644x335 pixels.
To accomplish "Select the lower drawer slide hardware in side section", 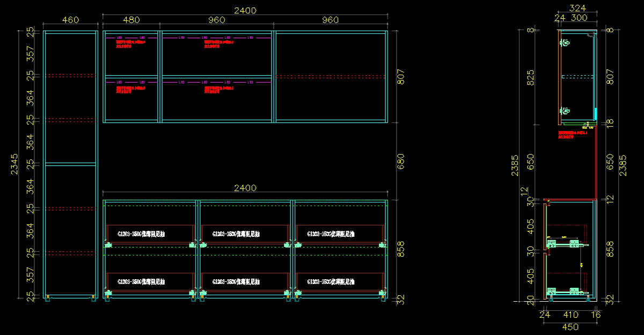I will pos(567,292).
